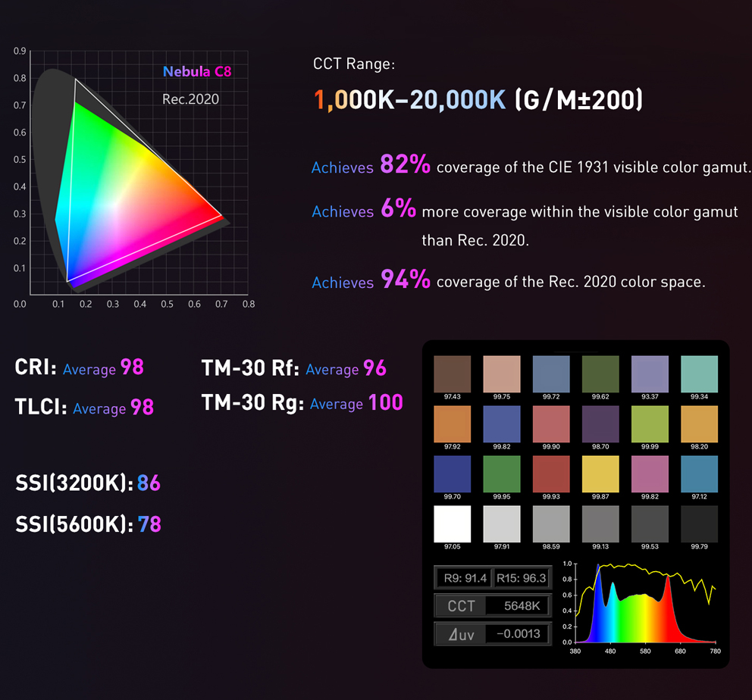Click the black swatch labeled 99.79
752x700 pixels.
coord(700,524)
